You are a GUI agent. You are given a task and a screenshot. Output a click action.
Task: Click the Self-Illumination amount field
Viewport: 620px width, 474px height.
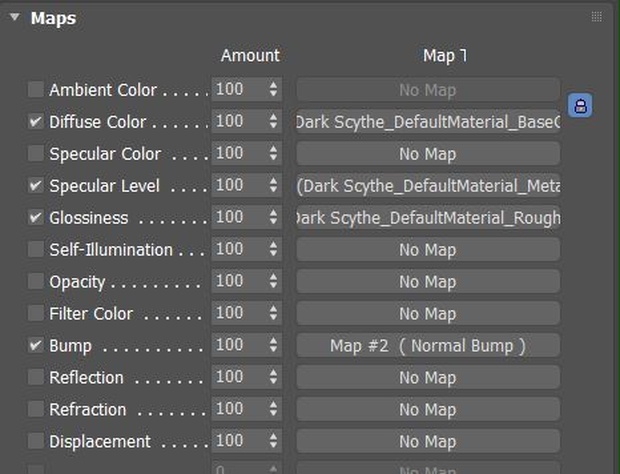pos(240,249)
